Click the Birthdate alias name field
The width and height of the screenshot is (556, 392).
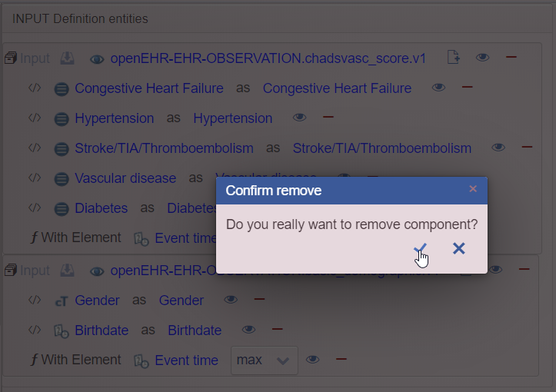click(195, 331)
